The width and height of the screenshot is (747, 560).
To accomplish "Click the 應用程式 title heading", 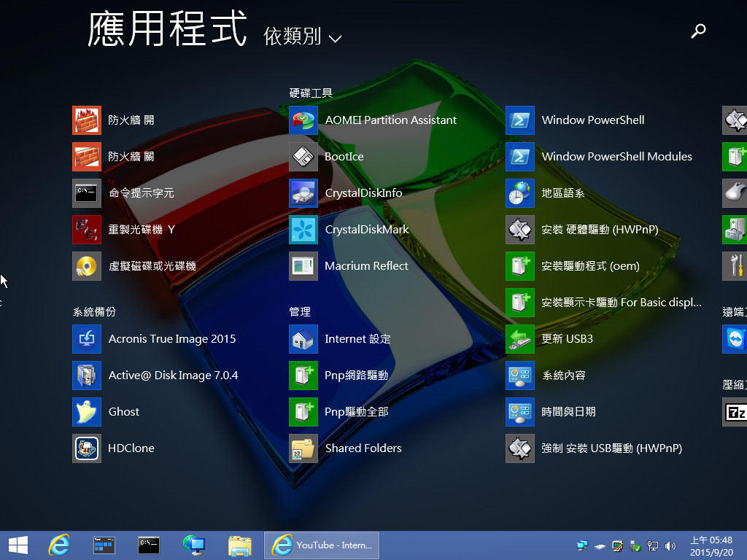I will click(168, 29).
